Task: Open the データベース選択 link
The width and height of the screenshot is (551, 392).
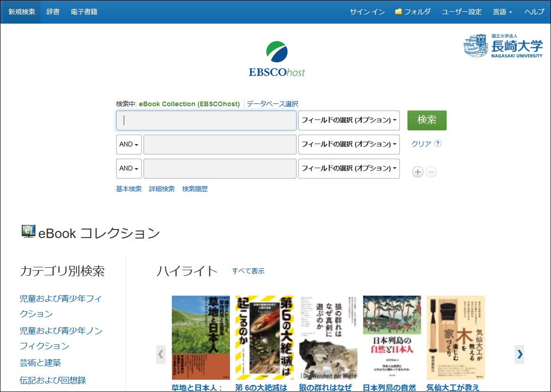Action: [272, 104]
